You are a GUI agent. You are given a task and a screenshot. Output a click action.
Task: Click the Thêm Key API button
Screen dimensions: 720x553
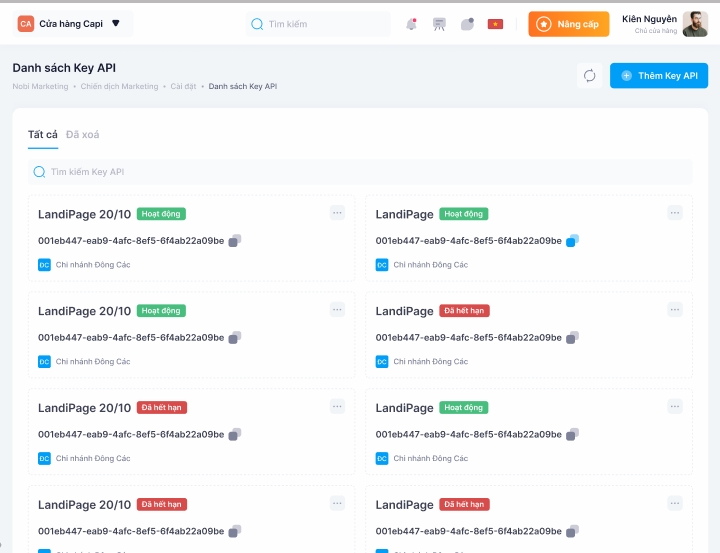659,76
